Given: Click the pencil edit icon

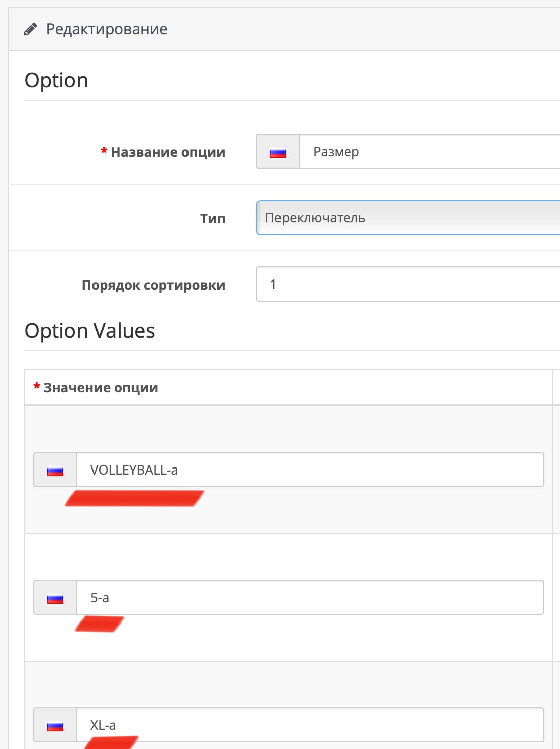Looking at the screenshot, I should point(30,29).
